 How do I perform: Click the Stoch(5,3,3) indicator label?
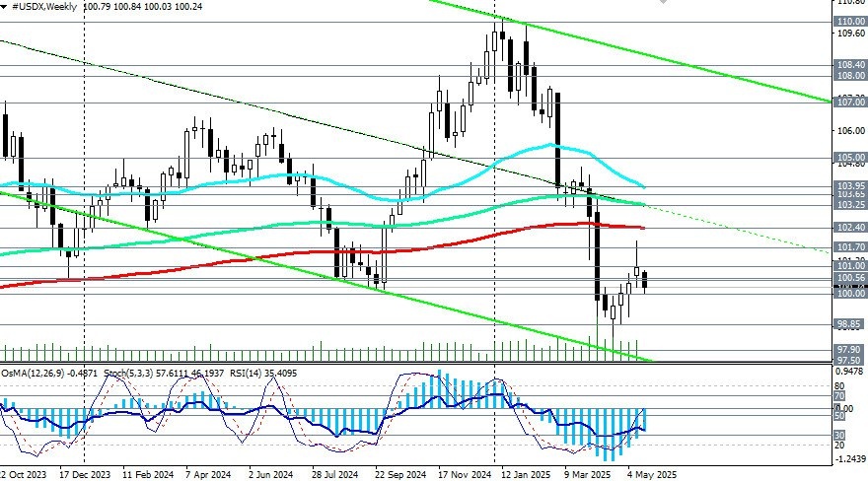click(127, 374)
